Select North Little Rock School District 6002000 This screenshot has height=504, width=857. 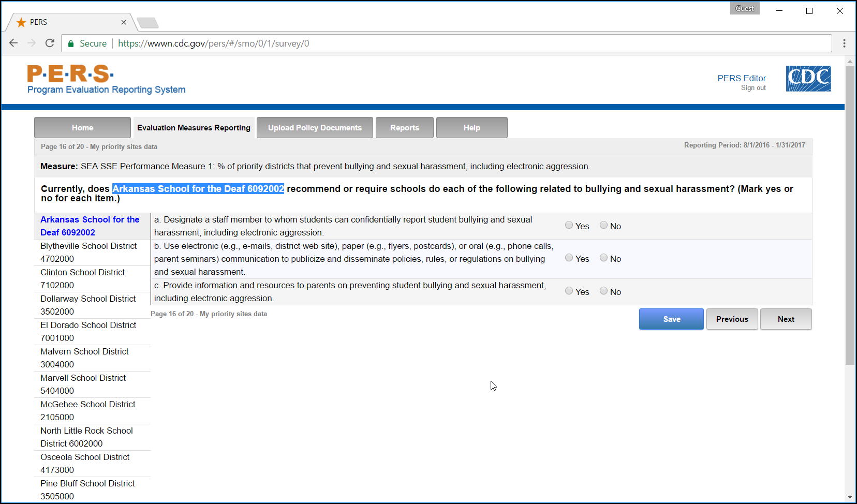pos(93,437)
